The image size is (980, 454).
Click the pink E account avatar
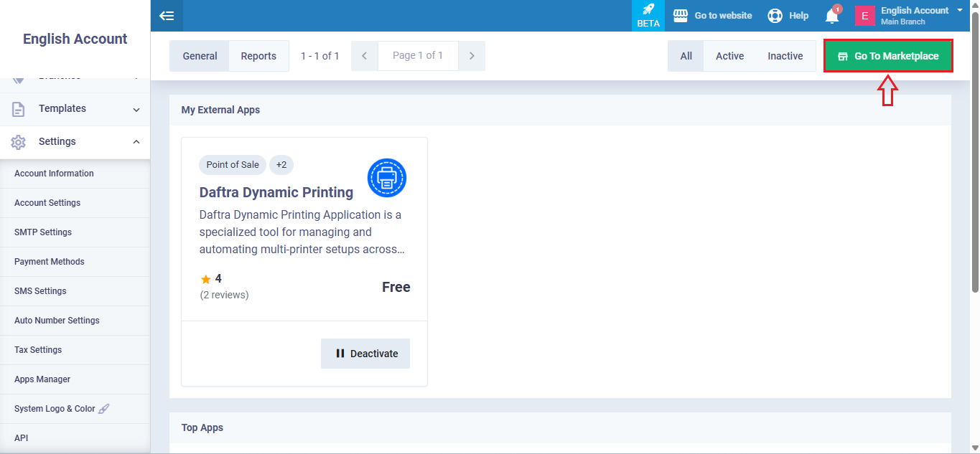click(x=864, y=16)
